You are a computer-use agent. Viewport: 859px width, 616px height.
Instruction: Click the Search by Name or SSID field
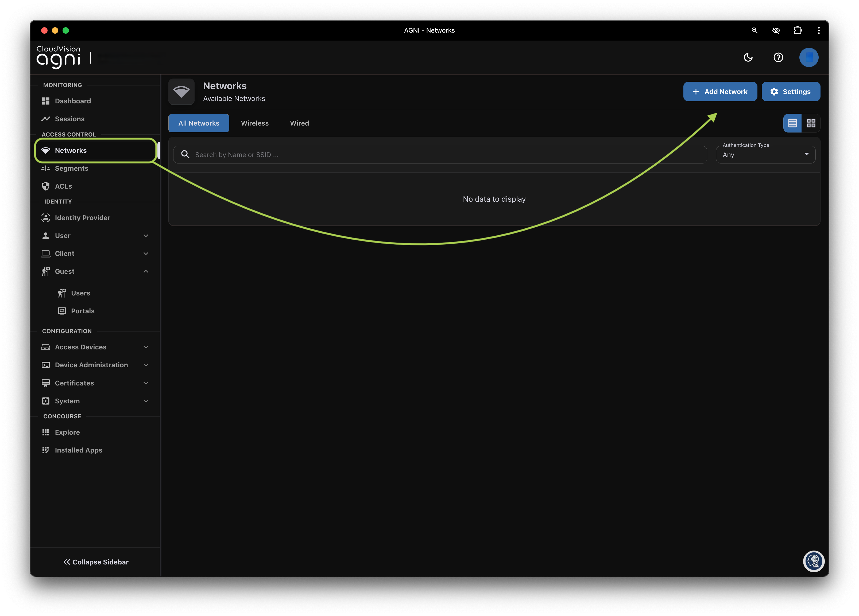point(439,155)
